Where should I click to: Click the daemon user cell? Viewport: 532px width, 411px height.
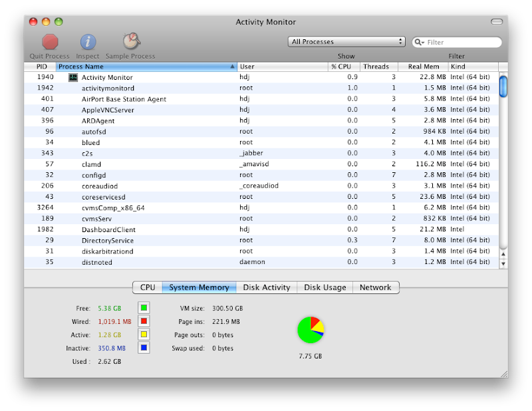point(252,262)
